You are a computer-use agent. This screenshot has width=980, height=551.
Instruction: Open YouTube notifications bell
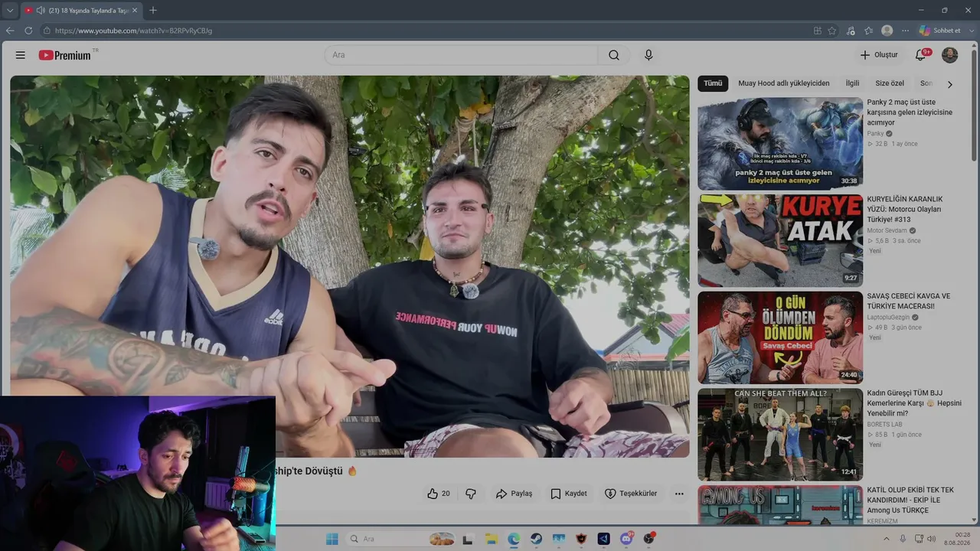tap(922, 55)
